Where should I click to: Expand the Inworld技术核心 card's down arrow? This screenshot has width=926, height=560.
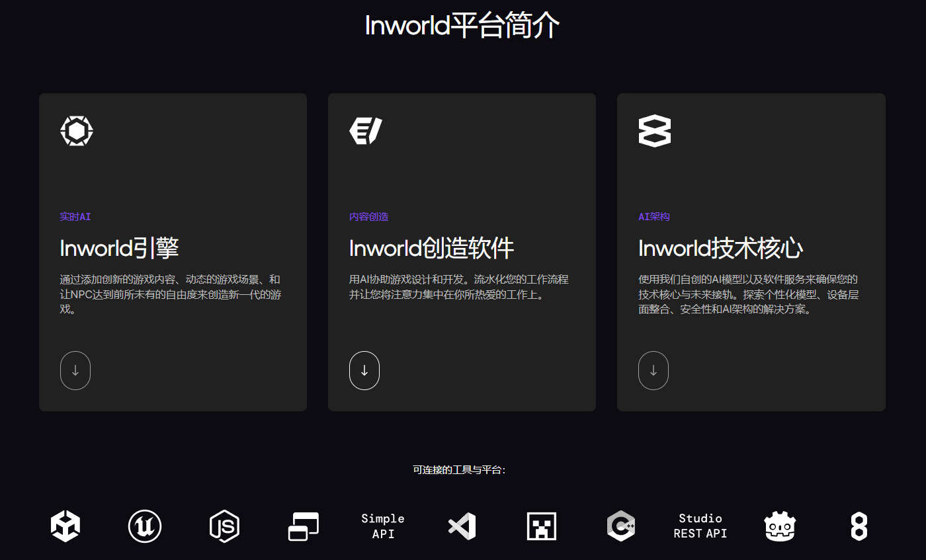(x=653, y=370)
